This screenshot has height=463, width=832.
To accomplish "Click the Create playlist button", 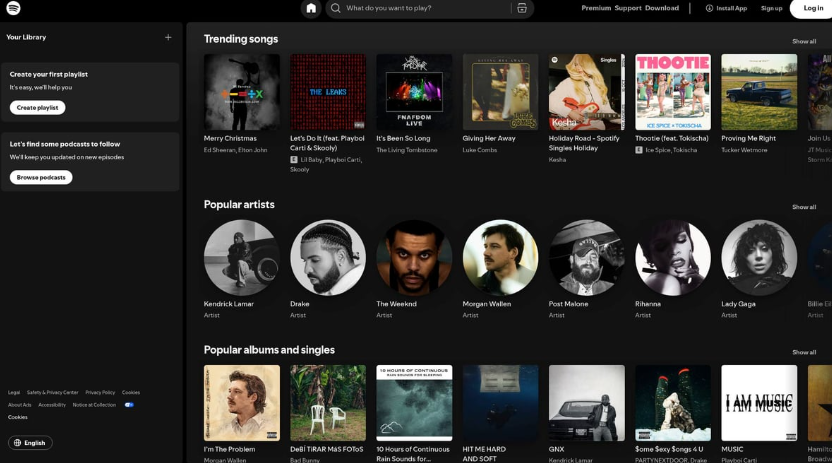I will click(x=37, y=108).
